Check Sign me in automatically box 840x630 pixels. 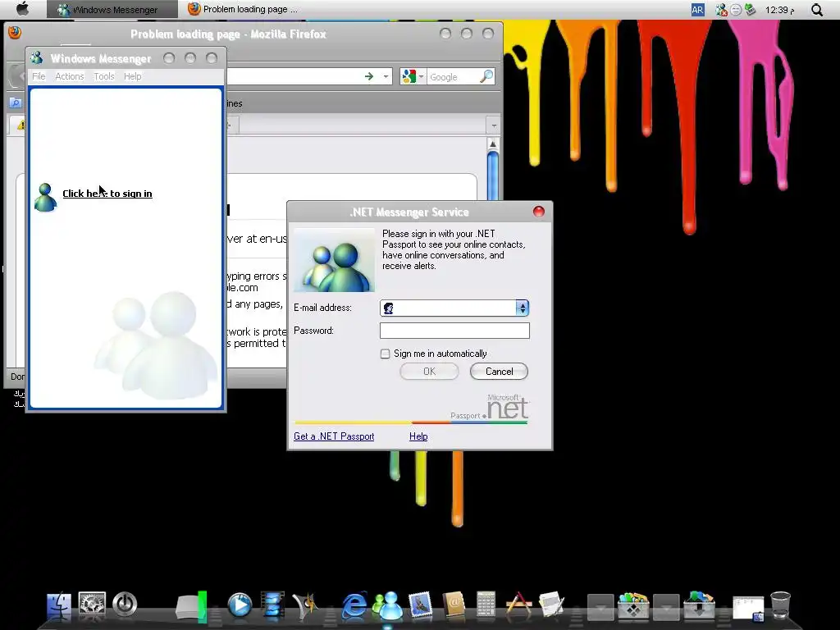(385, 354)
